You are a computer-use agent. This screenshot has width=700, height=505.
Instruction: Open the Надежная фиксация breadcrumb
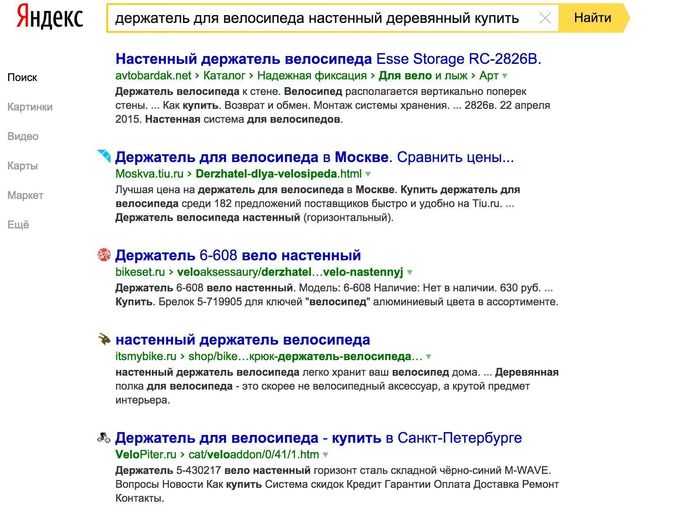click(312, 76)
